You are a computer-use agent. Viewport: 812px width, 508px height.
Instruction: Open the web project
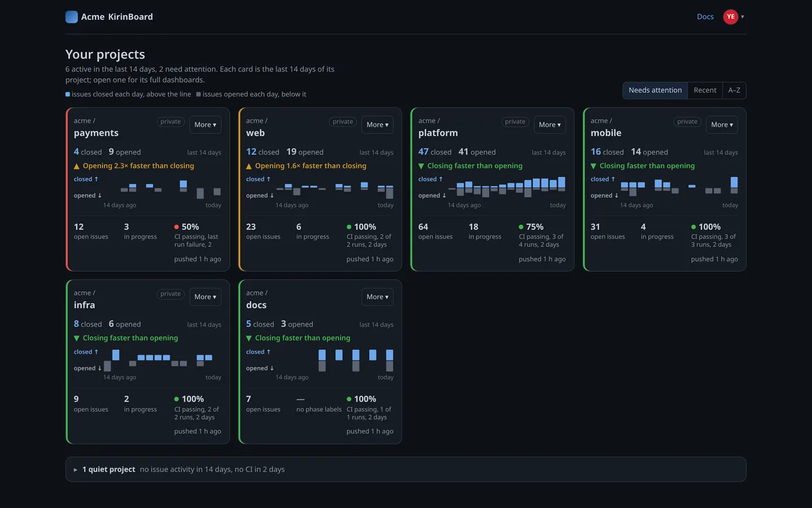[x=255, y=133]
